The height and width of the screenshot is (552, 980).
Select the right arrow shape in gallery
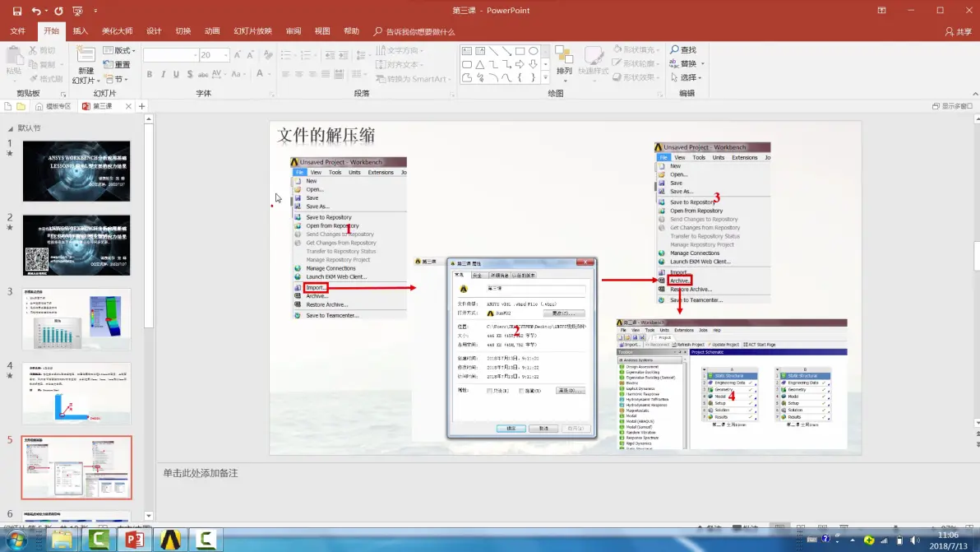point(520,64)
